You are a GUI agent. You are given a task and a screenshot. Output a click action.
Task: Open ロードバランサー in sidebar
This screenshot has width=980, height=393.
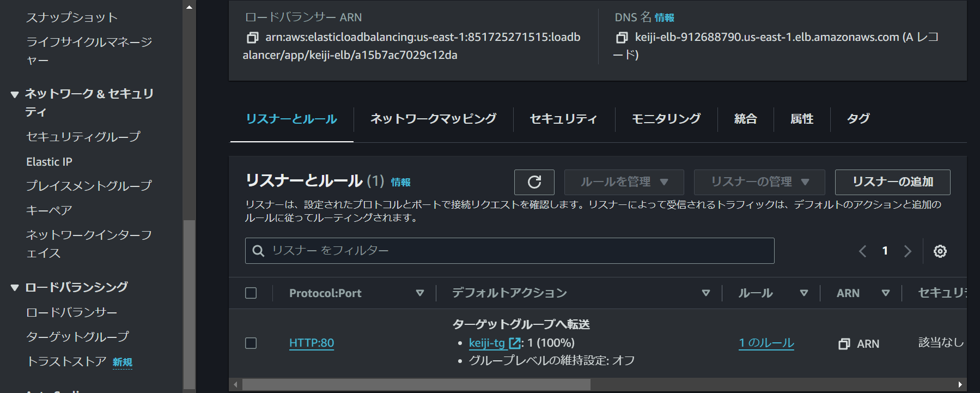[72, 312]
